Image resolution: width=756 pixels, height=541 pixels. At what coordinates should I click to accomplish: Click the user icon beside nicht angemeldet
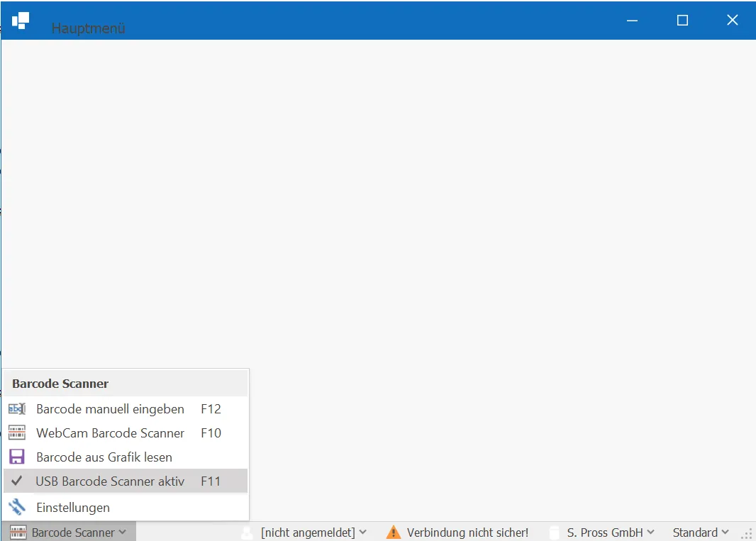click(x=247, y=532)
